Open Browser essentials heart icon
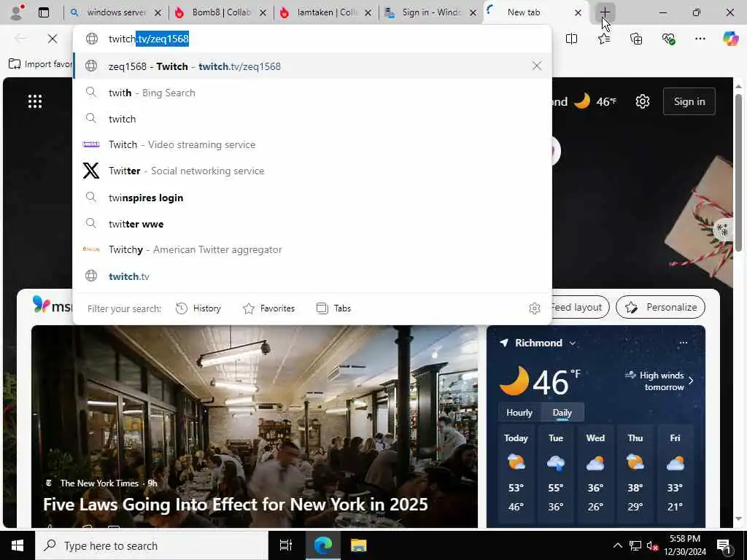 (x=668, y=39)
